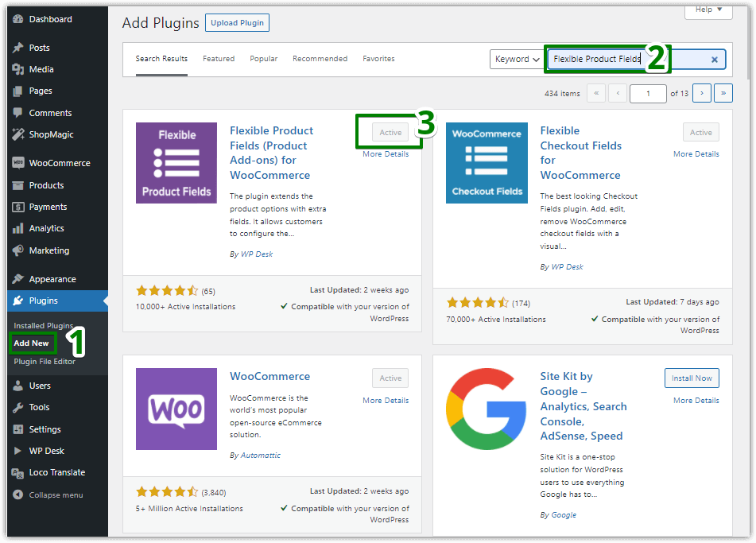Click the plugin search input field
The height and width of the screenshot is (543, 756).
pyautogui.click(x=637, y=60)
